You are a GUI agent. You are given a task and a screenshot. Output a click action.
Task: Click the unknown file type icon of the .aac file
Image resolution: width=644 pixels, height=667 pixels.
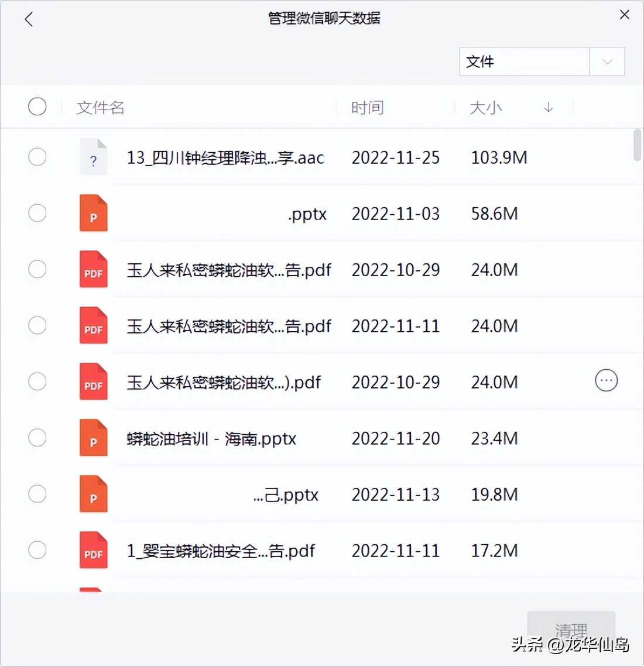click(x=93, y=157)
